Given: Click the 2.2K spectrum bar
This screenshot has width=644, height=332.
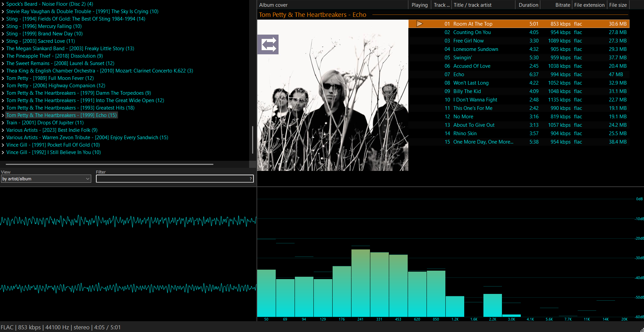Looking at the screenshot, I should click(x=493, y=305).
